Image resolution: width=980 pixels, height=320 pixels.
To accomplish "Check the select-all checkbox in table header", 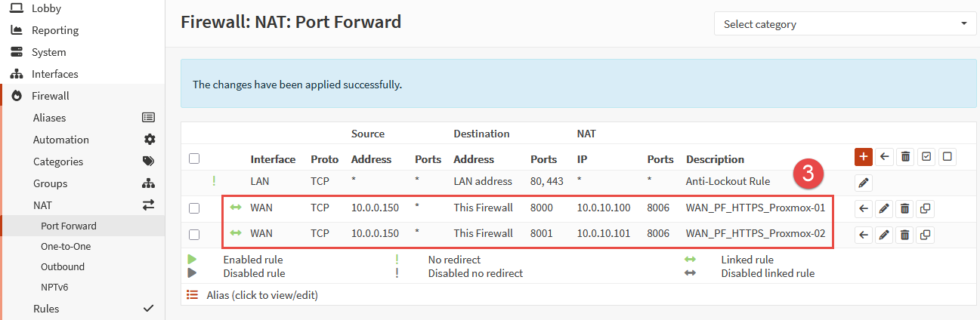I will (x=194, y=158).
